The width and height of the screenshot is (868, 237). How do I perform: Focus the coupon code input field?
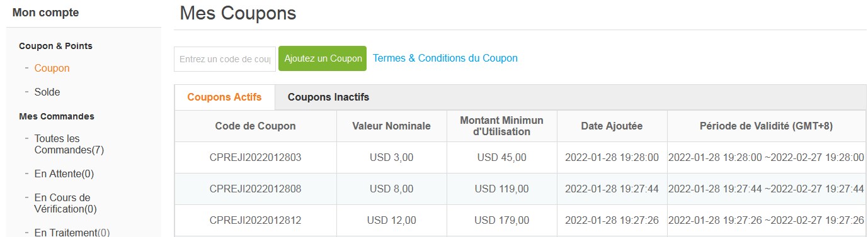coord(225,59)
